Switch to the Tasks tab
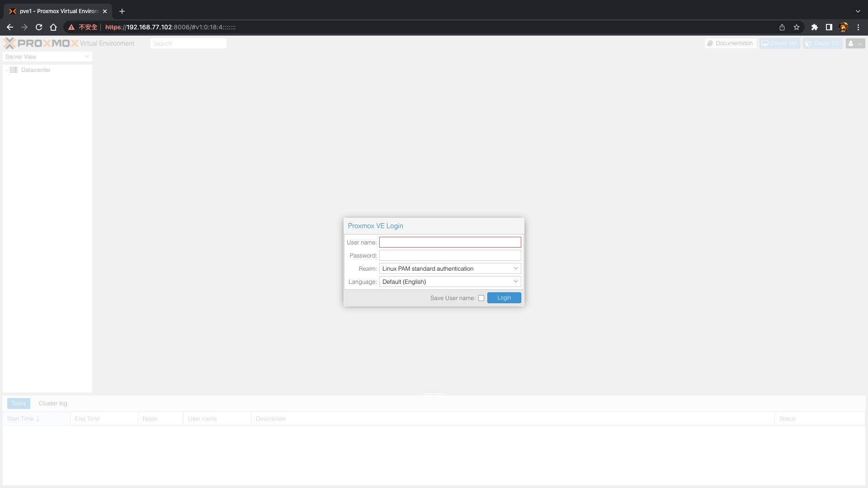The image size is (868, 488). (19, 404)
